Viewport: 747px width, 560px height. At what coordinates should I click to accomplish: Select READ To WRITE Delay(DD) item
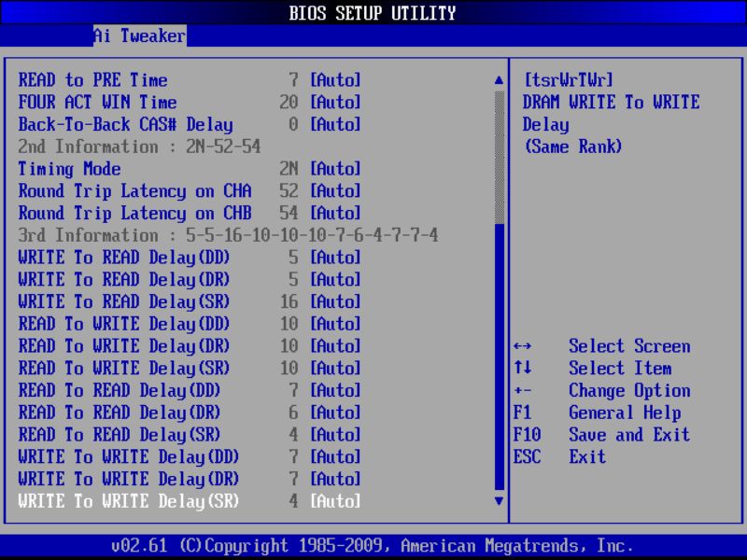[124, 324]
